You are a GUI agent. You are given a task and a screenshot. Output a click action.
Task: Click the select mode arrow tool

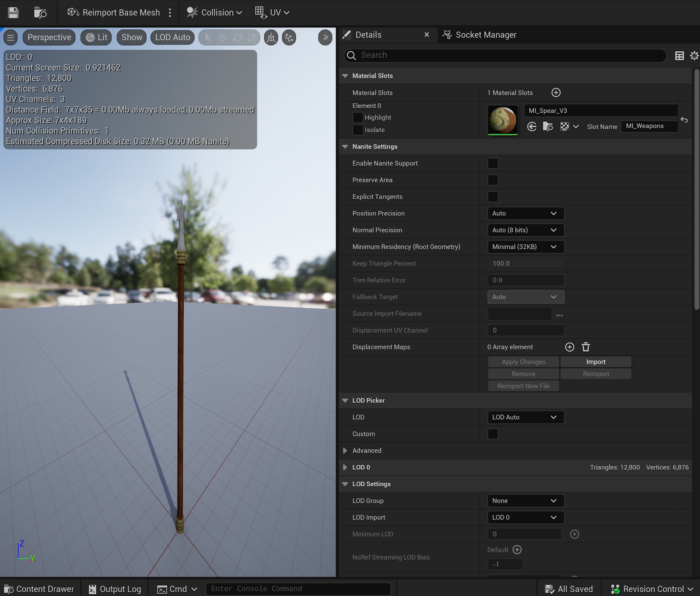pos(208,38)
